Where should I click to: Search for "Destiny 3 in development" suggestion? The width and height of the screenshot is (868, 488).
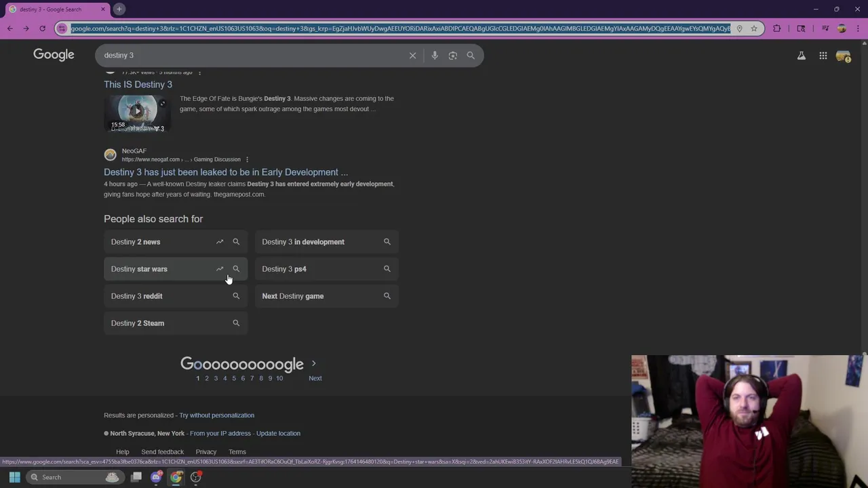[327, 242]
